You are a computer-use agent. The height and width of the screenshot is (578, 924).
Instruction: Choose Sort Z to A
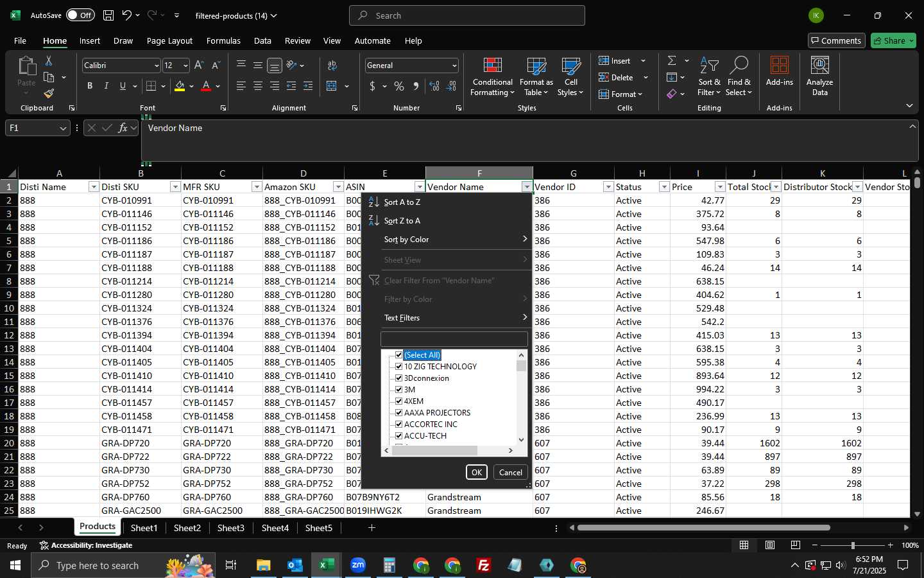[402, 221]
